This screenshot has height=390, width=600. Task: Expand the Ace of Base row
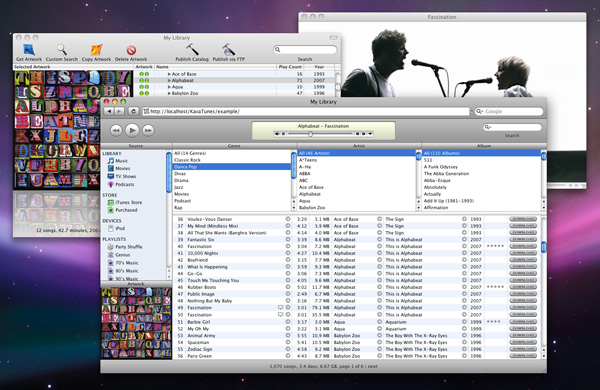(x=169, y=74)
